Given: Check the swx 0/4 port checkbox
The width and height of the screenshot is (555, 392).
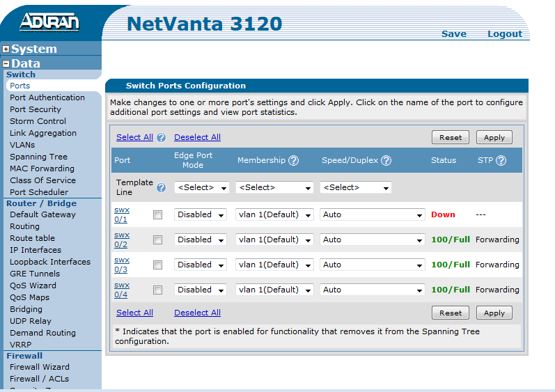Looking at the screenshot, I should 157,290.
